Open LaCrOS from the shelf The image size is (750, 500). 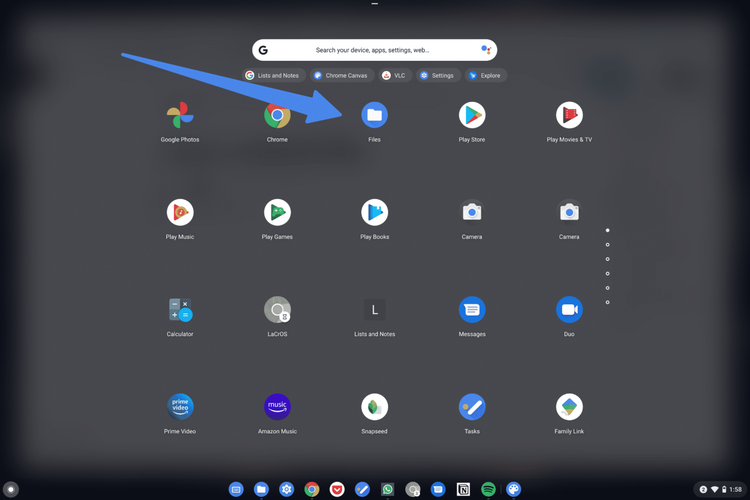tap(413, 489)
